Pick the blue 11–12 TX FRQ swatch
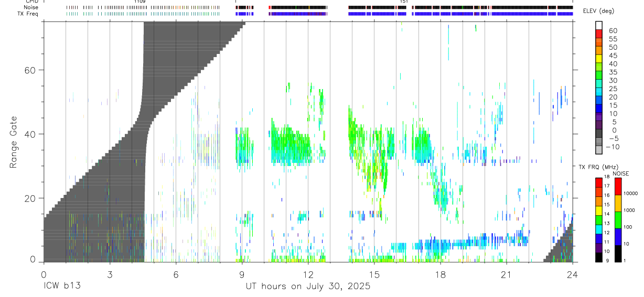 (x=599, y=238)
